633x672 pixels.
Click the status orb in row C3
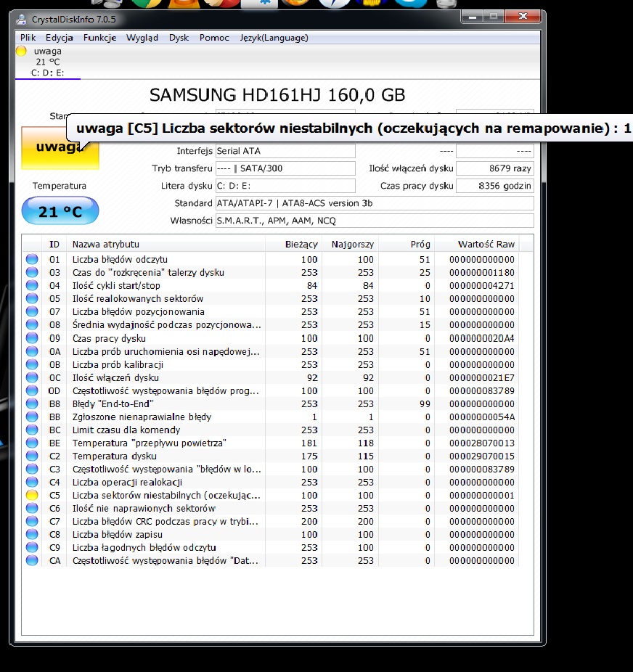[32, 469]
